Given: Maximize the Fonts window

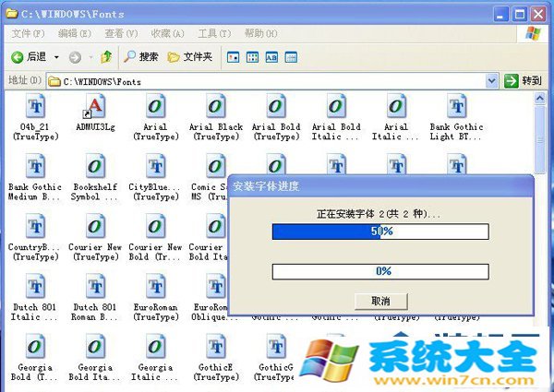Looking at the screenshot, I should pyautogui.click(x=519, y=14).
